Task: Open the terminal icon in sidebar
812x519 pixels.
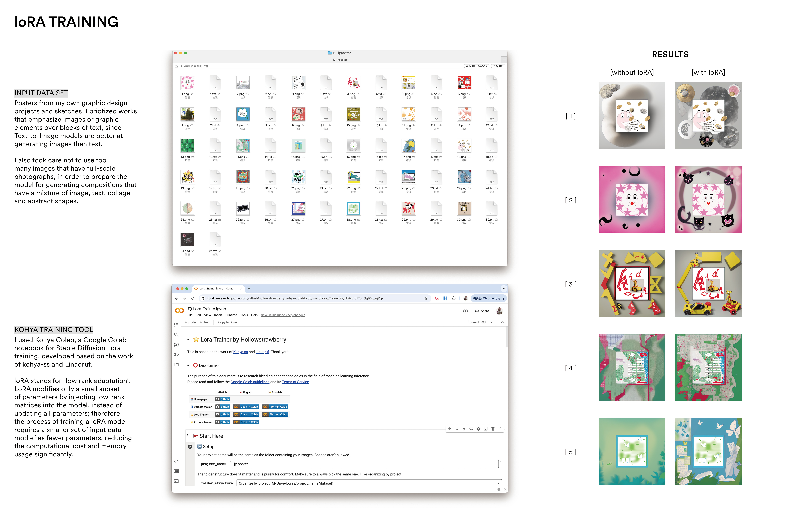Action: (x=176, y=481)
